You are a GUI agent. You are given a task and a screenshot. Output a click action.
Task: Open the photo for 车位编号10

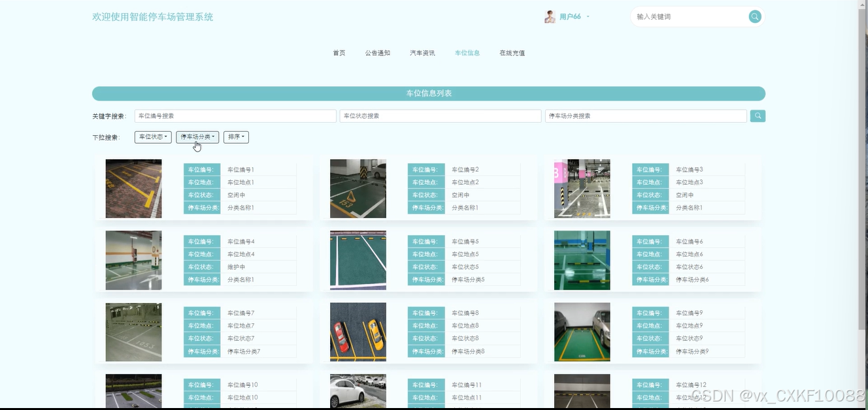[x=133, y=391]
